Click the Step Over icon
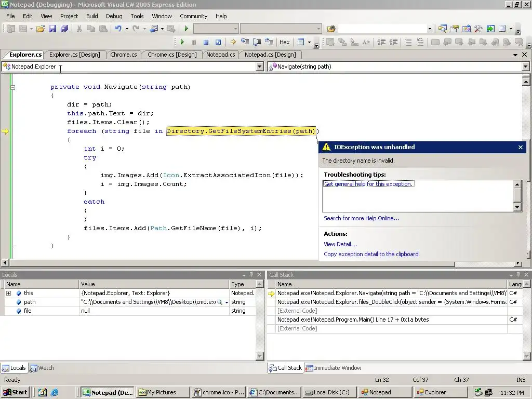 point(257,42)
